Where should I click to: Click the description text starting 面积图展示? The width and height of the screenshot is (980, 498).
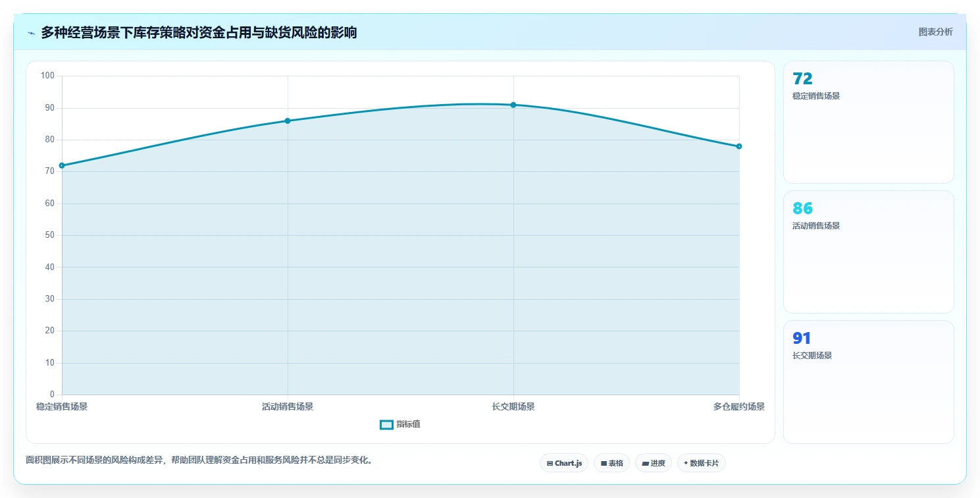pyautogui.click(x=199, y=460)
